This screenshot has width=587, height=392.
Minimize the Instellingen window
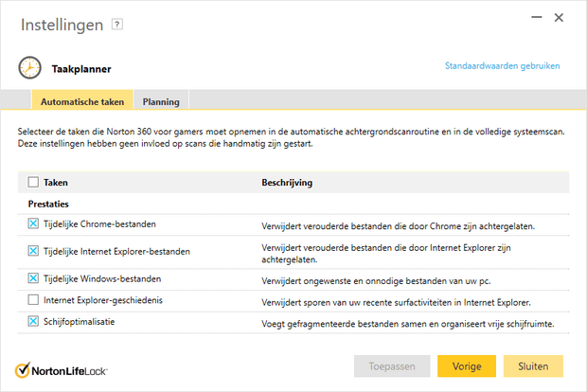pos(537,17)
